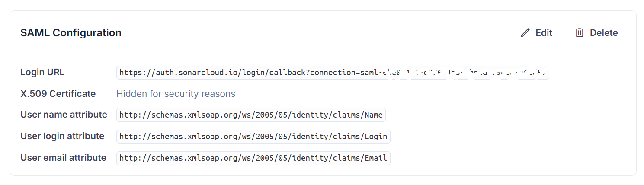Screen dimensions: 644x185
Task: Click the User name attribute label
Action: pyautogui.click(x=64, y=115)
